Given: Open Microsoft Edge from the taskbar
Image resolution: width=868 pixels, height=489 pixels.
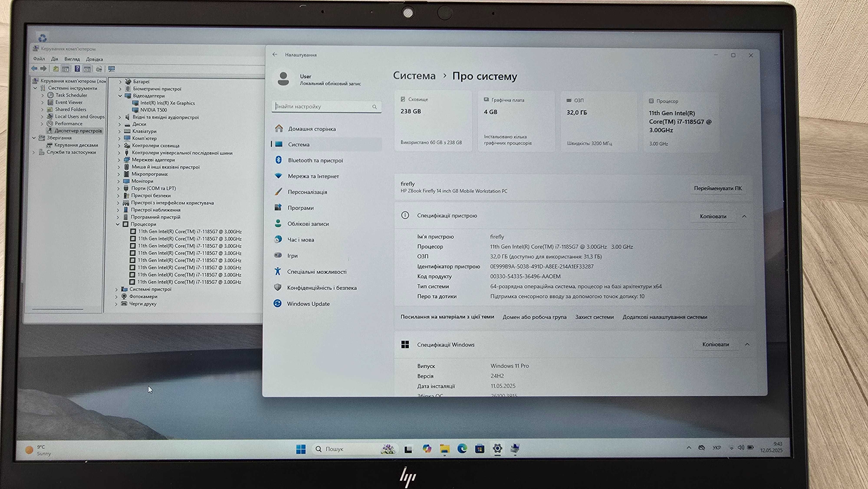Looking at the screenshot, I should point(462,449).
